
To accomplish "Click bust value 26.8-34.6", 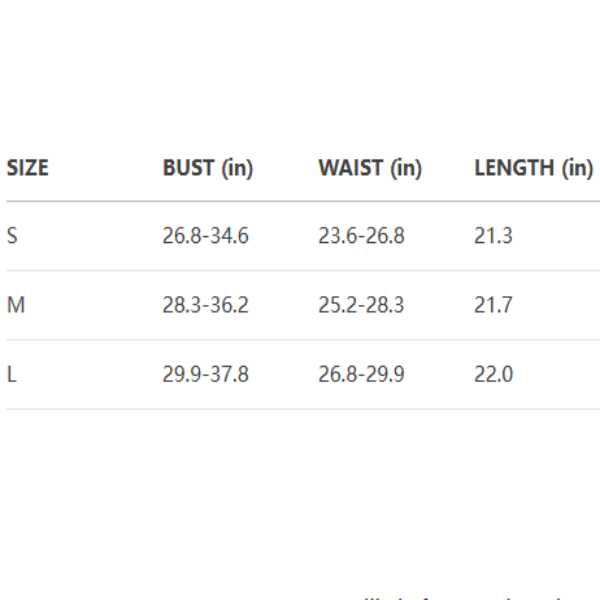I will click(205, 236).
